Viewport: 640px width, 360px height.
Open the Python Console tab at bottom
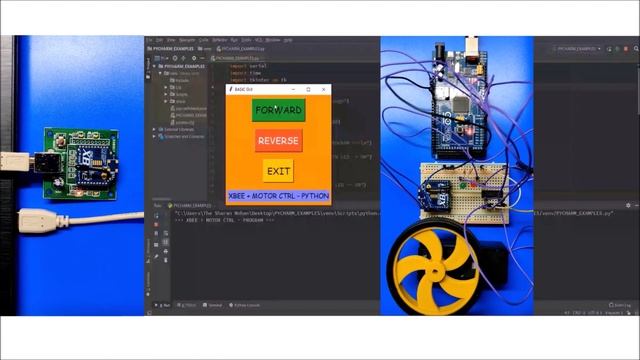[244, 305]
